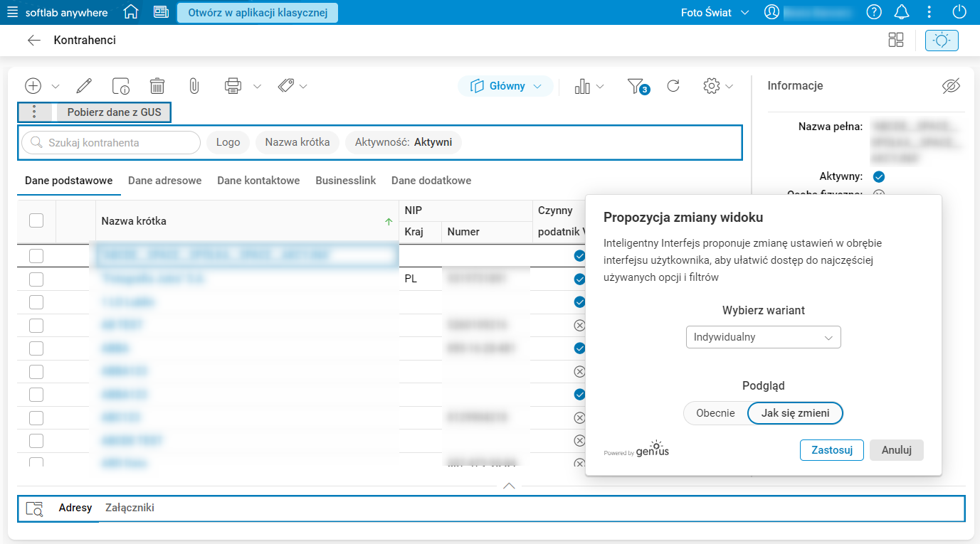
Task: Open the hamburger main menu
Action: pyautogui.click(x=12, y=12)
